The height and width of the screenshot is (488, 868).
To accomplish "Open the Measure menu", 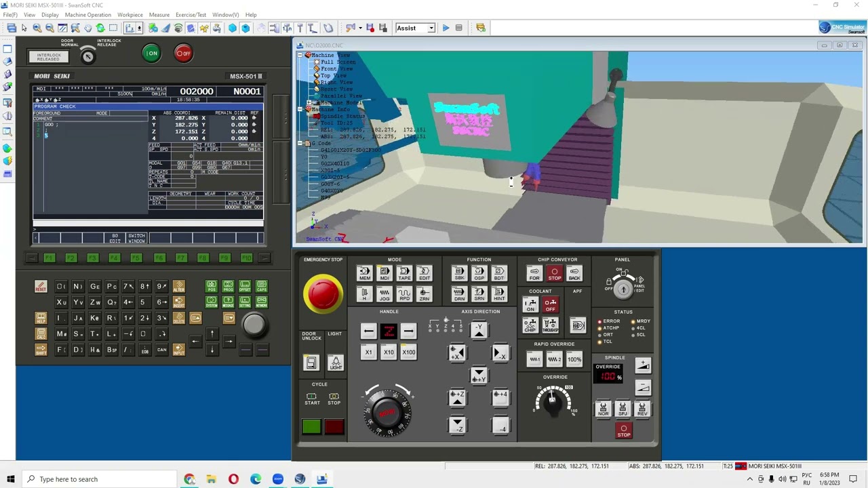I will pos(159,14).
